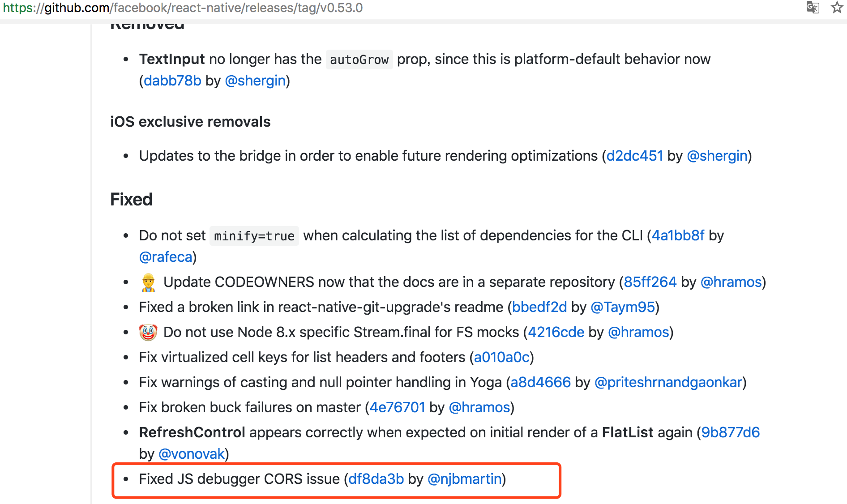The width and height of the screenshot is (847, 504).
Task: Visit @vonovak user profile
Action: tap(192, 454)
